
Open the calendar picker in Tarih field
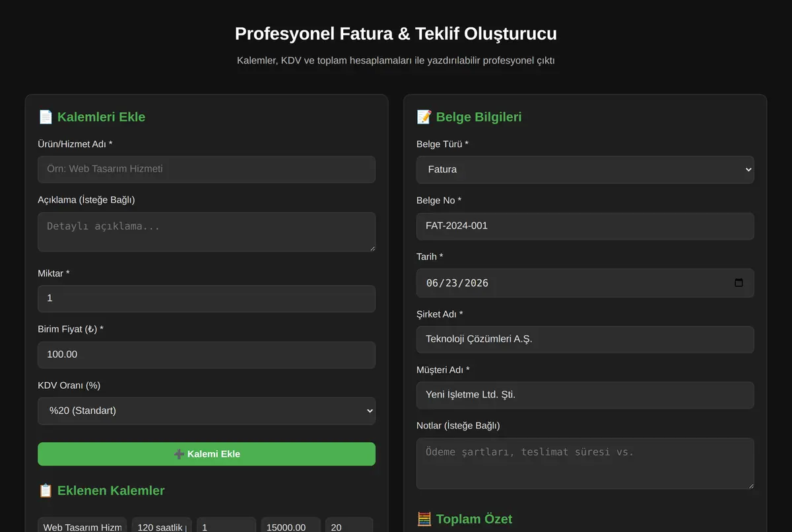739,283
